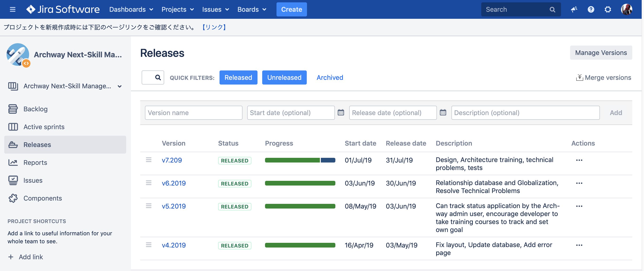Open actions ellipsis for v6.2019
Image resolution: width=644 pixels, height=271 pixels.
pos(579,183)
